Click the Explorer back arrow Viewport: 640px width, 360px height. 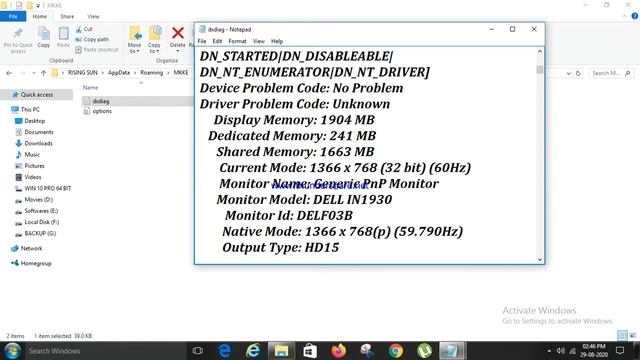point(9,73)
